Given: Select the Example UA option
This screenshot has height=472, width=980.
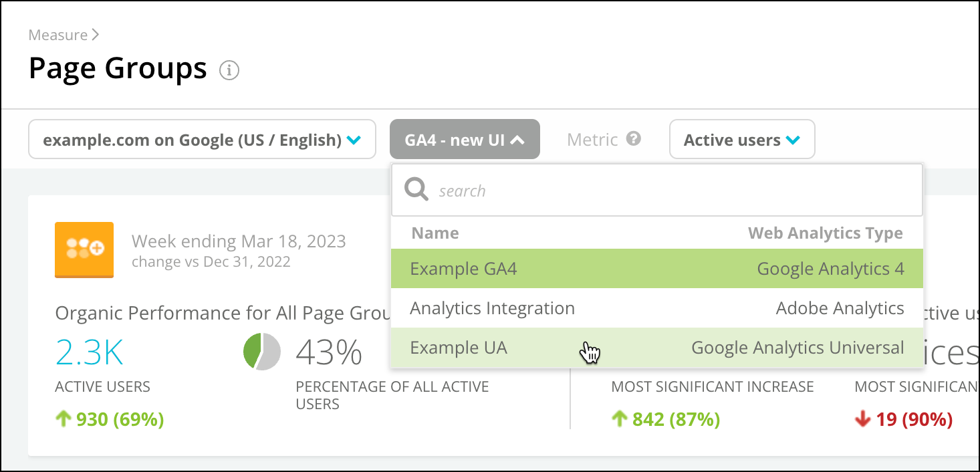Looking at the screenshot, I should 657,348.
